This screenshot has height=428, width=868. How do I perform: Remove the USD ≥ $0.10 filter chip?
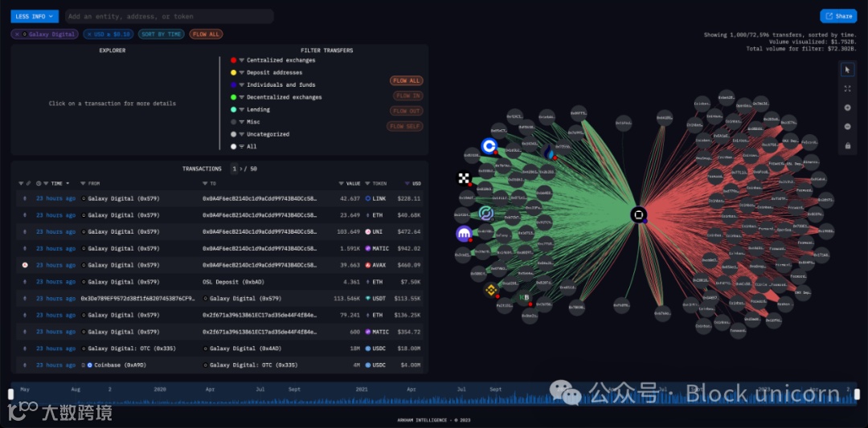click(90, 35)
